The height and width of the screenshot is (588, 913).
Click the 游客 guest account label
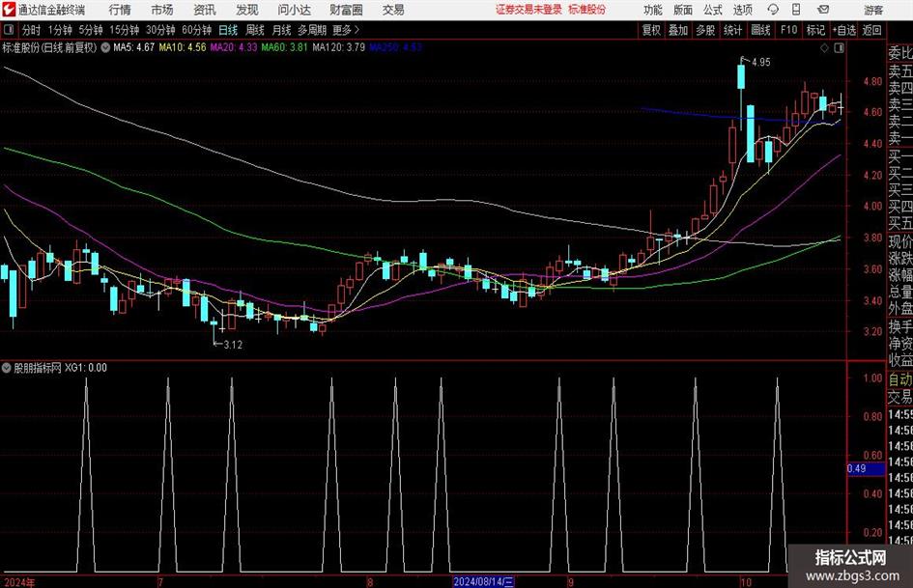click(x=873, y=10)
